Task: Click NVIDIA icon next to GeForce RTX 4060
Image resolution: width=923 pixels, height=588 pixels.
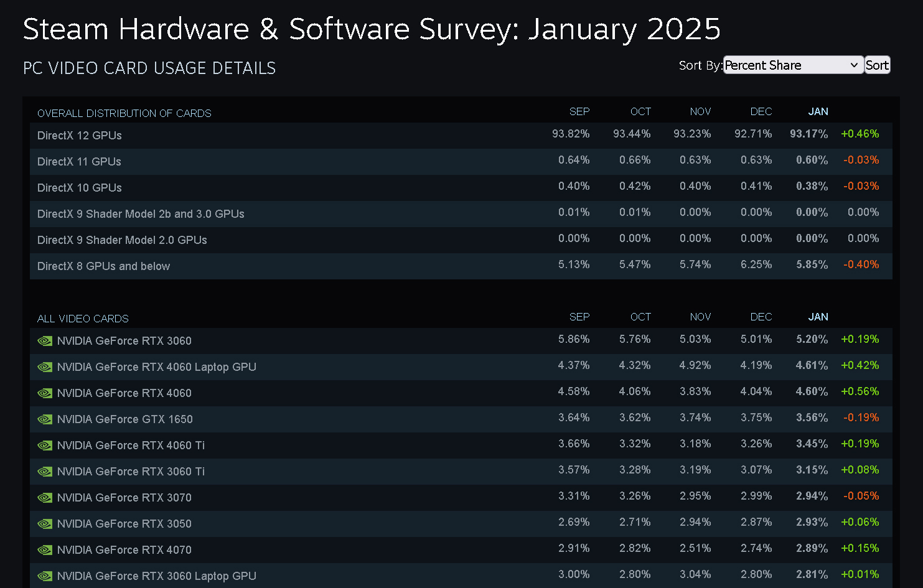Action: tap(45, 393)
